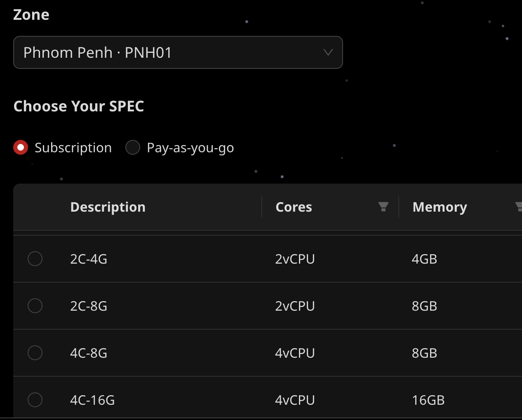Click the Pay-as-you-go label text
Image resolution: width=522 pixels, height=420 pixels.
(190, 148)
